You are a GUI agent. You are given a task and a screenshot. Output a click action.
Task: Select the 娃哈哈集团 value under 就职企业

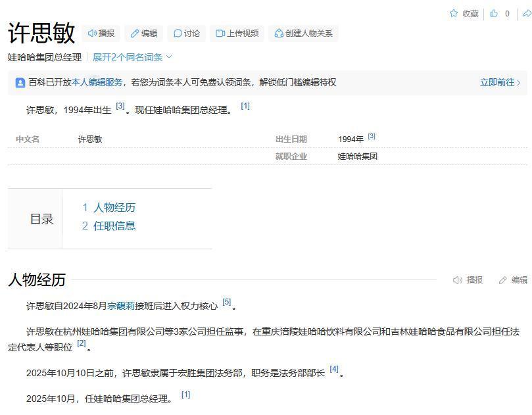pos(358,156)
